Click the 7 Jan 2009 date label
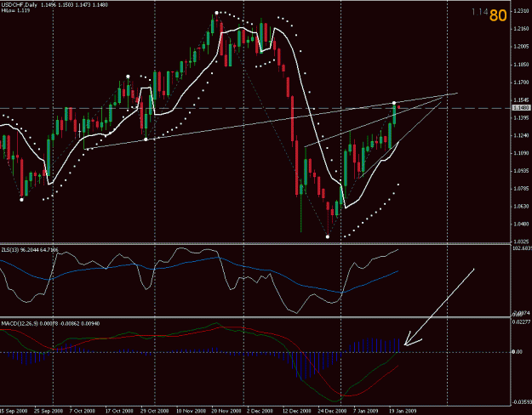 point(366,411)
